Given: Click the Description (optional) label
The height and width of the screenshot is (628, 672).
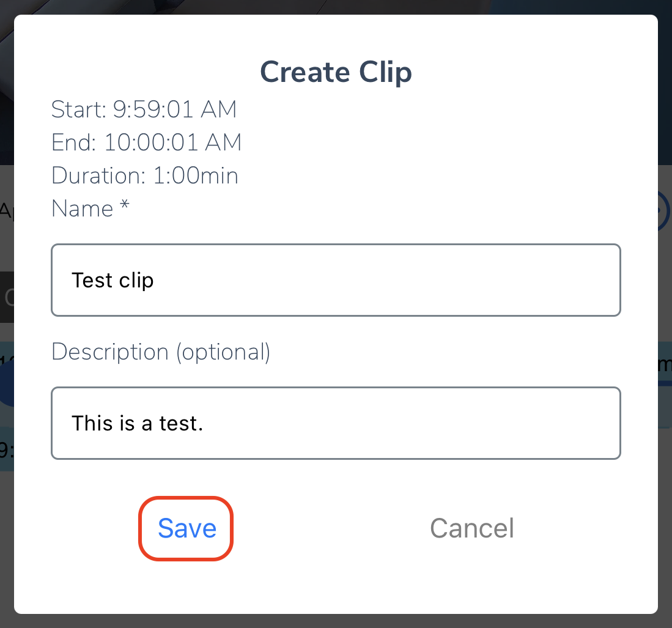Looking at the screenshot, I should 161,352.
